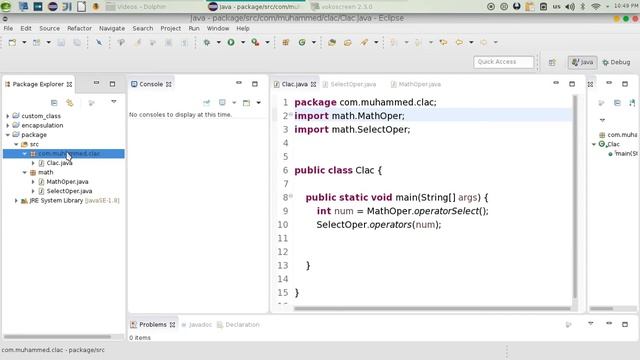Click the Console pin icon
Viewport: 640px width, 360px height.
click(207, 102)
